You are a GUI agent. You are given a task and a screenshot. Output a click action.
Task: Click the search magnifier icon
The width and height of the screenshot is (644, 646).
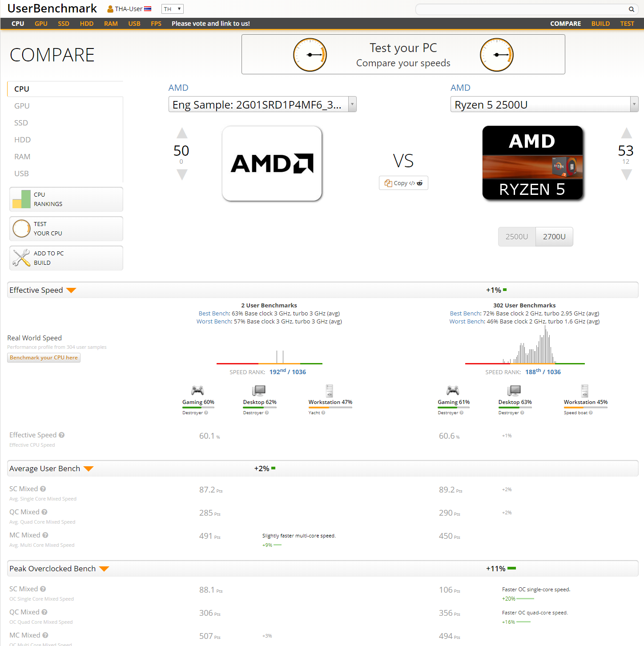(631, 9)
